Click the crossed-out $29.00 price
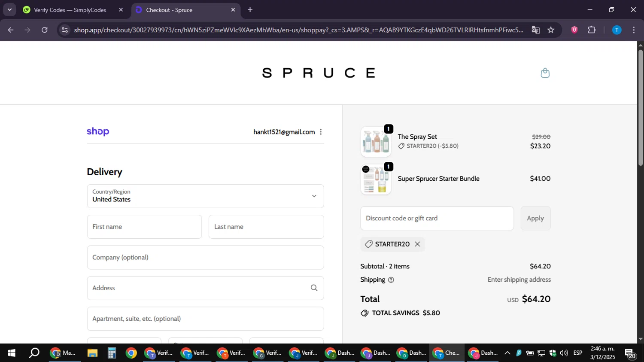Screen dimensions: 644x362 (x=541, y=137)
